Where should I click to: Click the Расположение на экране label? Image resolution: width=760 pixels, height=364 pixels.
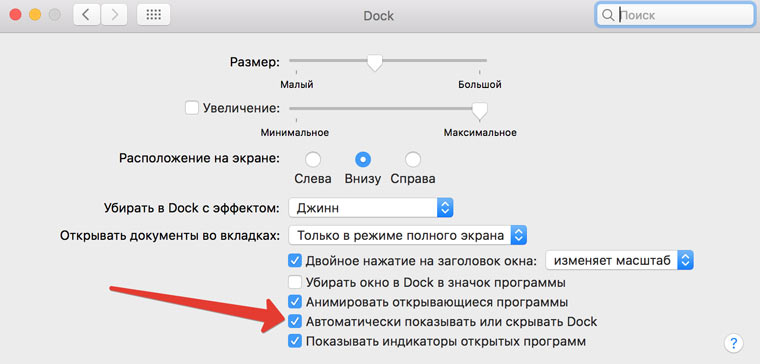click(199, 158)
